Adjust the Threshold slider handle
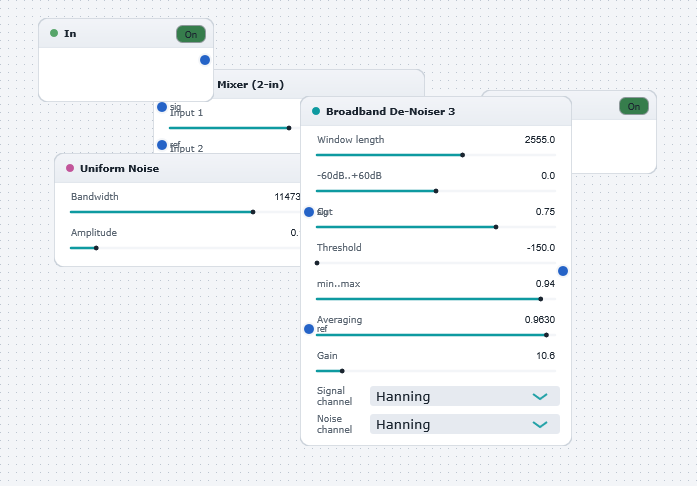This screenshot has width=697, height=486. [x=317, y=263]
